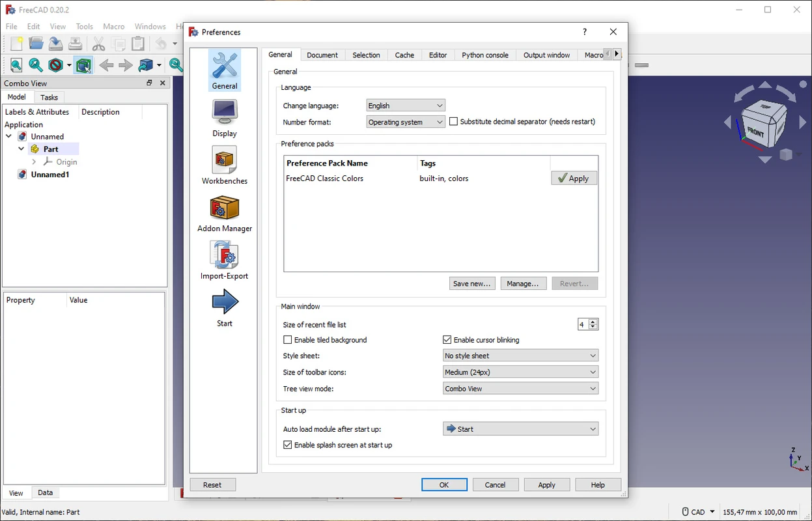Image resolution: width=812 pixels, height=521 pixels.
Task: Click the Save document toolbar icon
Action: (x=56, y=44)
